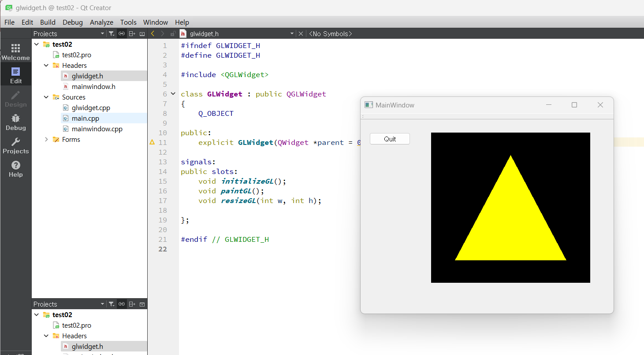Split the lower Projects panel
The height and width of the screenshot is (355, 644).
coord(132,304)
